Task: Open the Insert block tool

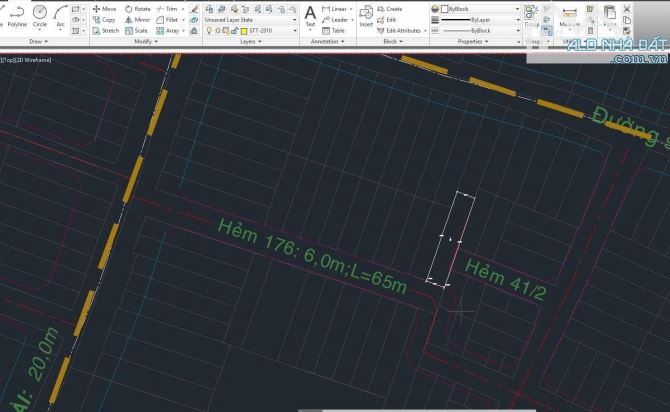Action: (x=366, y=15)
